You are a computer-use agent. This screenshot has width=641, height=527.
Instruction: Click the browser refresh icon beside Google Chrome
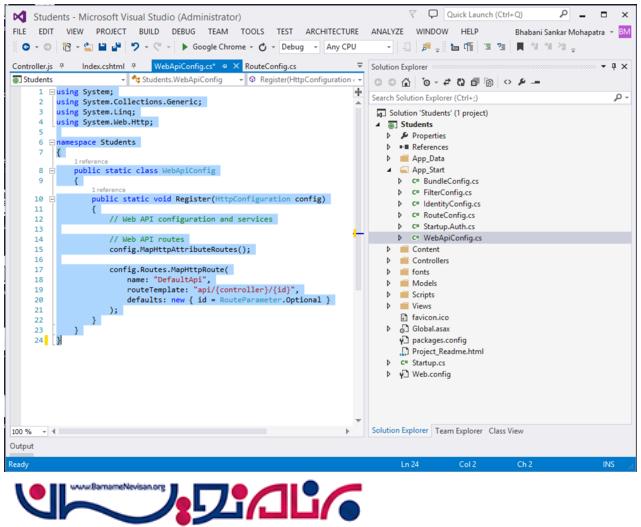[x=262, y=47]
